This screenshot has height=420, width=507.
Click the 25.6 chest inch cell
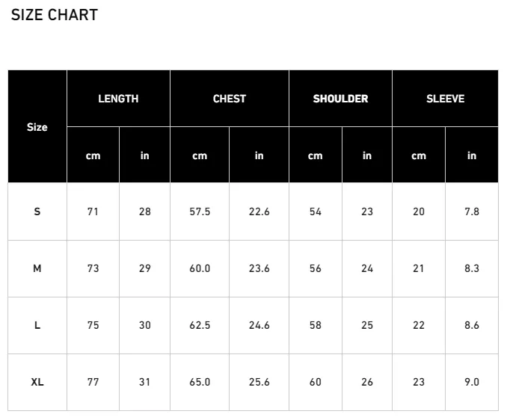click(x=259, y=382)
